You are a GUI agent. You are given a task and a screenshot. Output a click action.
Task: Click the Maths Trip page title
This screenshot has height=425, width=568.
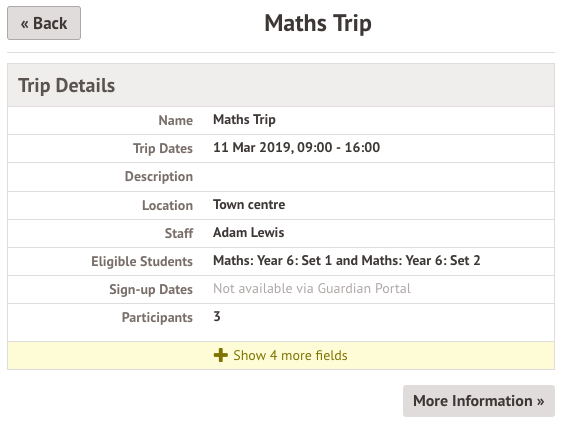[x=318, y=24]
